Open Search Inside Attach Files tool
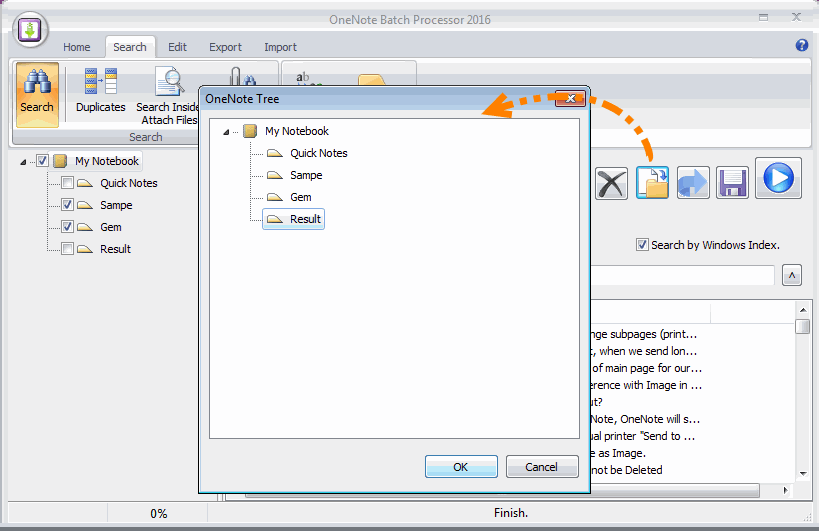The width and height of the screenshot is (819, 531). [168, 96]
